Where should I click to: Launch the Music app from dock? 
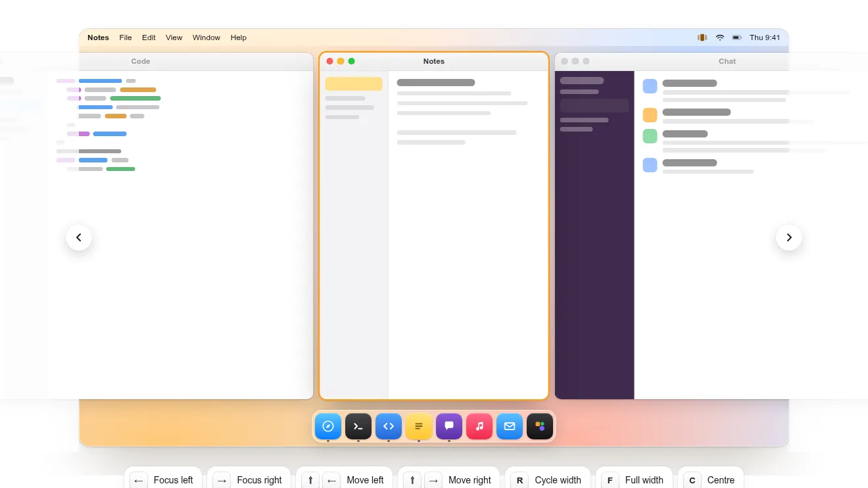pos(479,426)
